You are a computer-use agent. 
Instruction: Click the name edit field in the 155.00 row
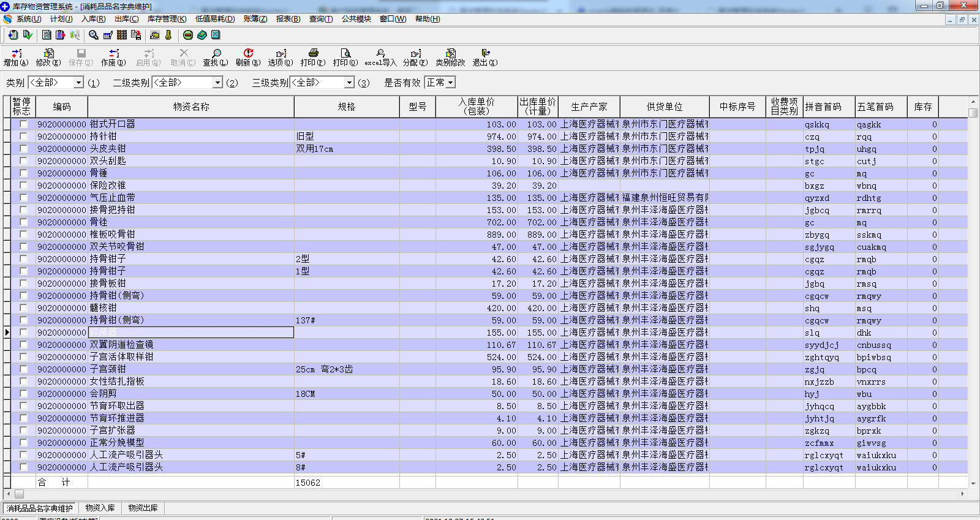point(191,332)
